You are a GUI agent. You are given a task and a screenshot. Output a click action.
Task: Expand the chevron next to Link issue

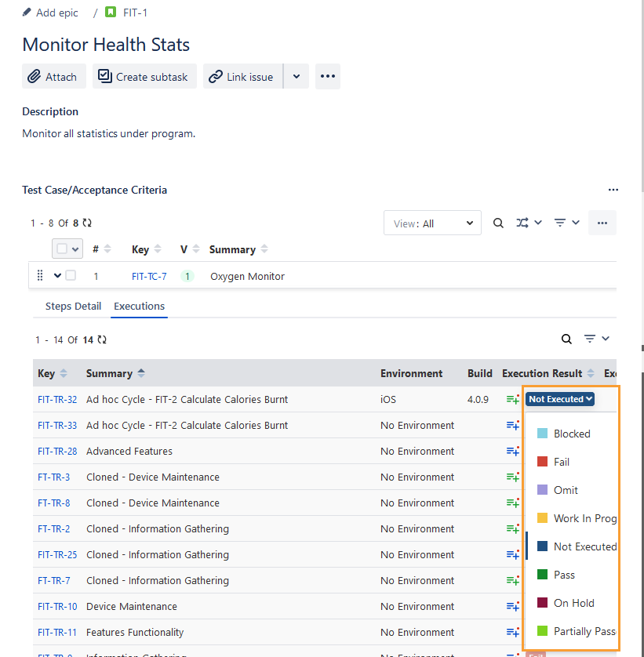coord(297,76)
